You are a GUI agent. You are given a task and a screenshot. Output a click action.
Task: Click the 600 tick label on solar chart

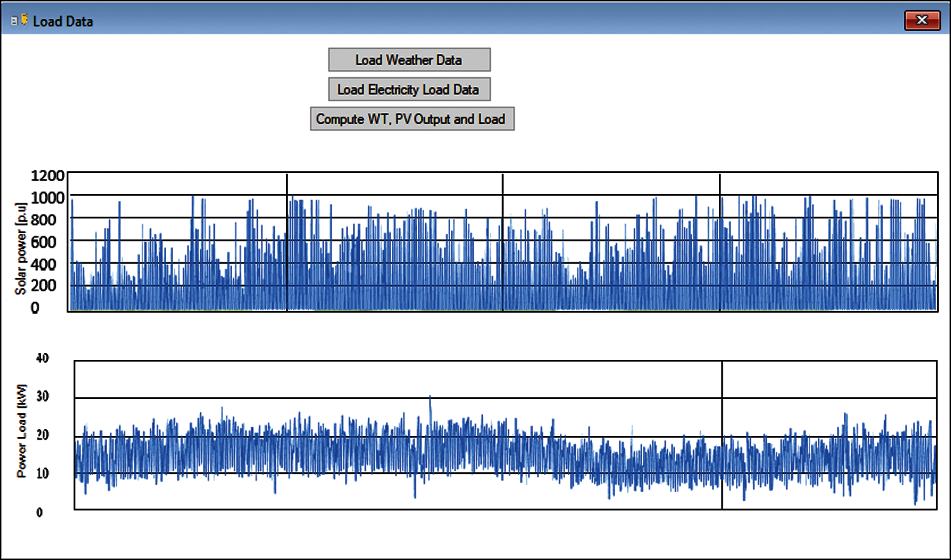pos(43,242)
